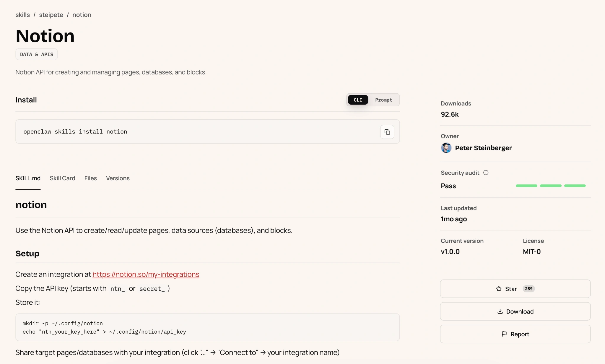Click the ntn_ inline code text
This screenshot has width=605, height=364.
pyautogui.click(x=118, y=289)
